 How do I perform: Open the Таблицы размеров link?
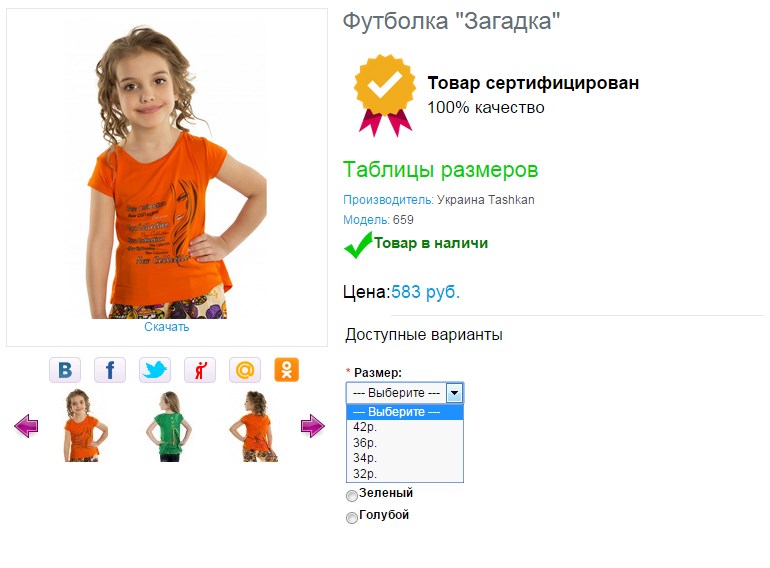[x=440, y=170]
